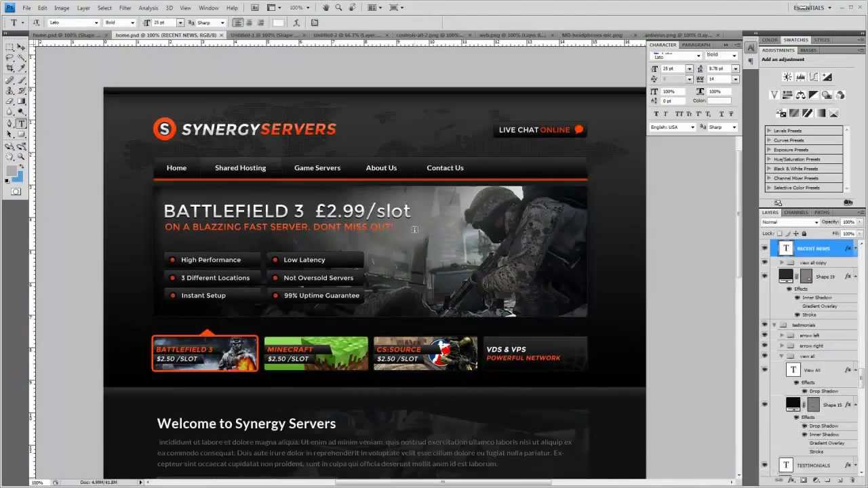Image resolution: width=868 pixels, height=488 pixels.
Task: Switch to the Masks tab
Action: coord(808,50)
